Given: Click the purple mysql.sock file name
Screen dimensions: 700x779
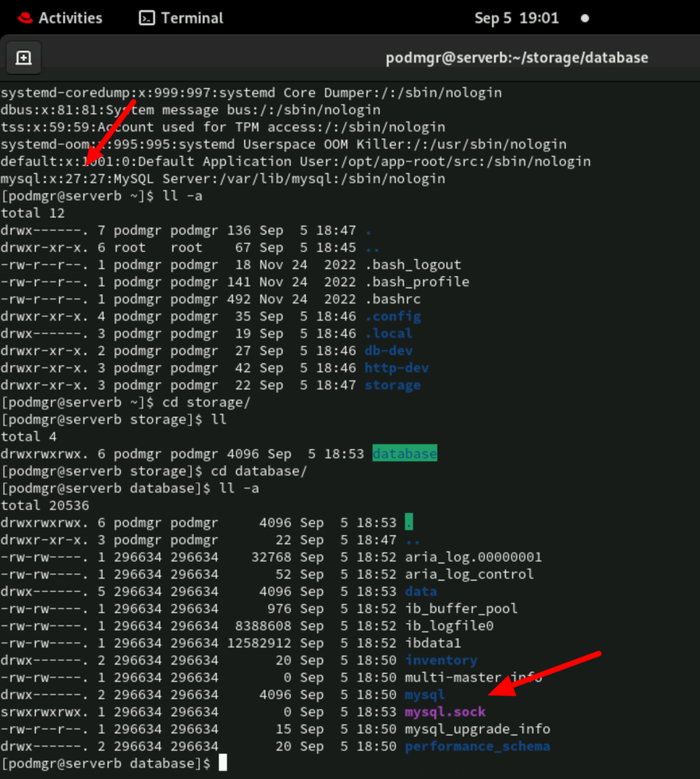Looking at the screenshot, I should coord(445,712).
